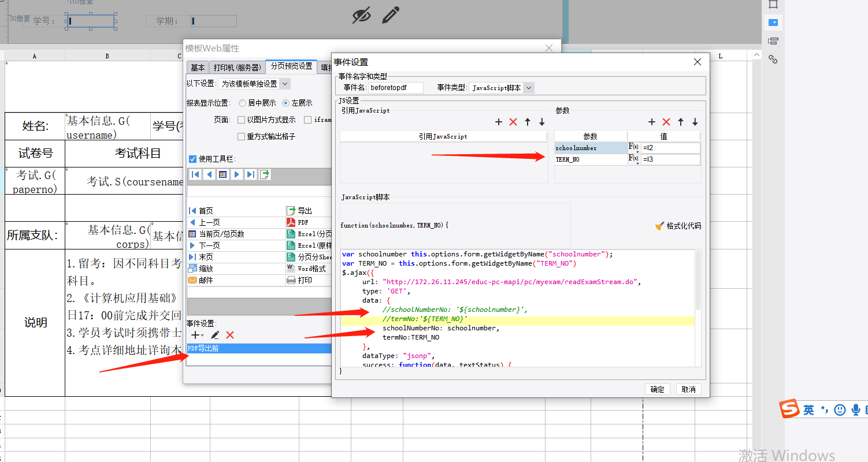Select 下一页 tool in the toolbar list
The height and width of the screenshot is (462, 868).
click(236, 245)
